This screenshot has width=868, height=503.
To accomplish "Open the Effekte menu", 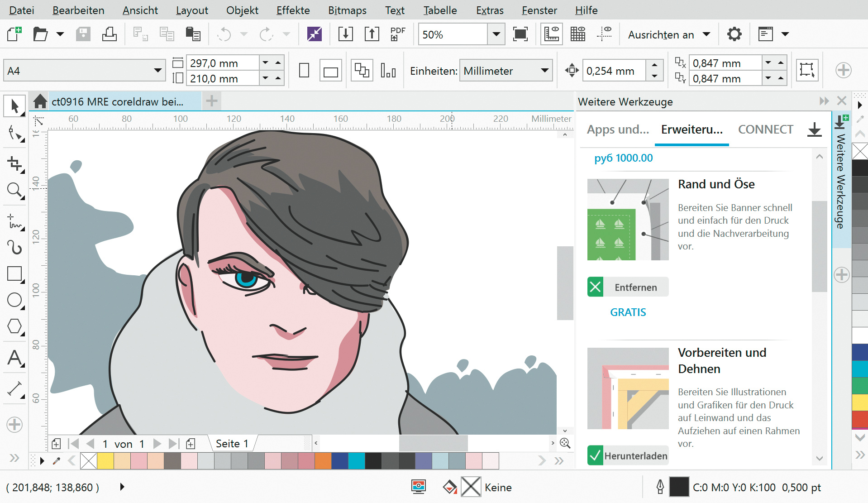I will (293, 10).
